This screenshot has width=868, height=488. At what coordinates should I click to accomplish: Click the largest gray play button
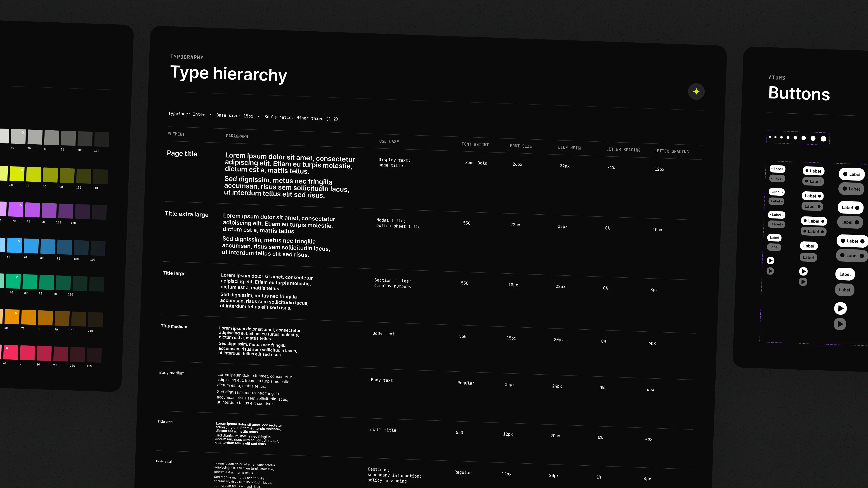pos(840,324)
